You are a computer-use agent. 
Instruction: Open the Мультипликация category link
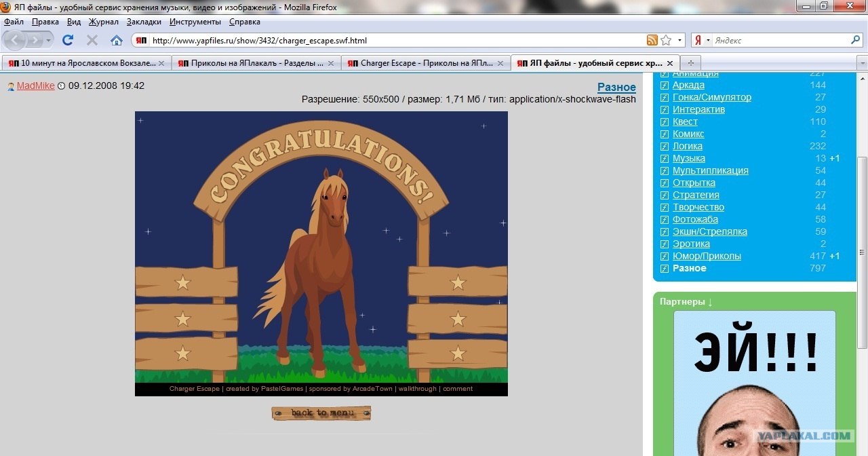(x=711, y=170)
